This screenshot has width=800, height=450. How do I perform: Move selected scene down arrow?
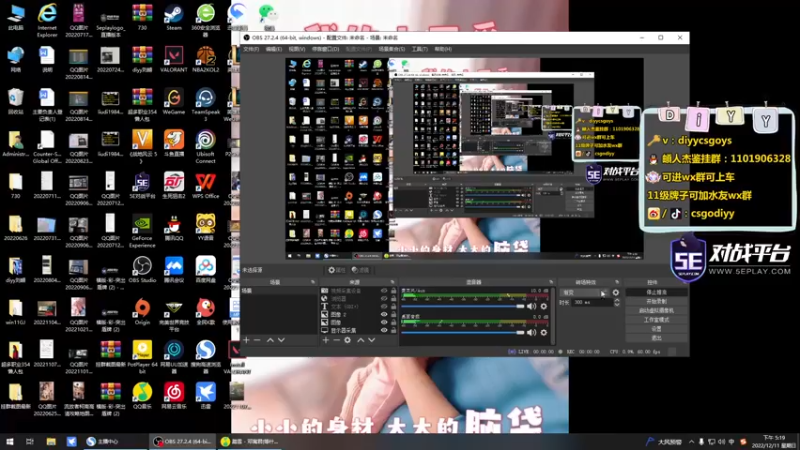click(x=281, y=340)
